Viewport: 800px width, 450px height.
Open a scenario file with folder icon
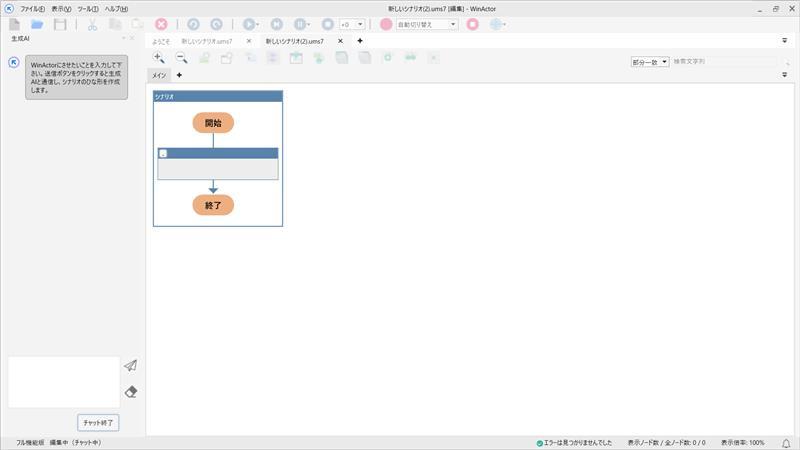37,24
